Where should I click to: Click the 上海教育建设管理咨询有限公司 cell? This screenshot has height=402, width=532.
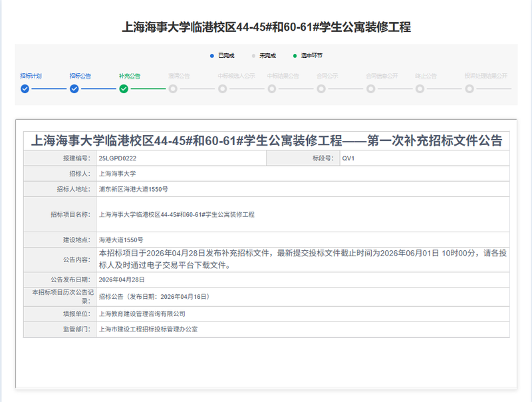click(x=142, y=313)
